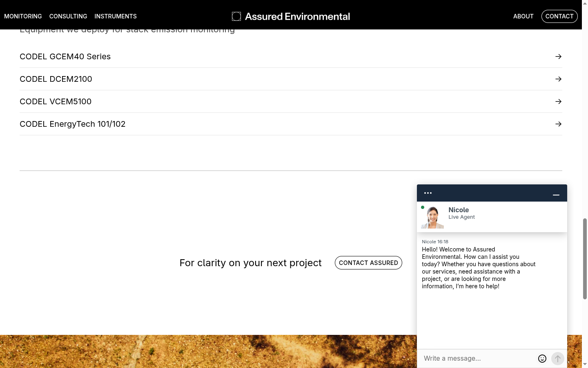The image size is (588, 368).
Task: Click the arrow next to CODEL VCEM5100
Action: (x=558, y=101)
